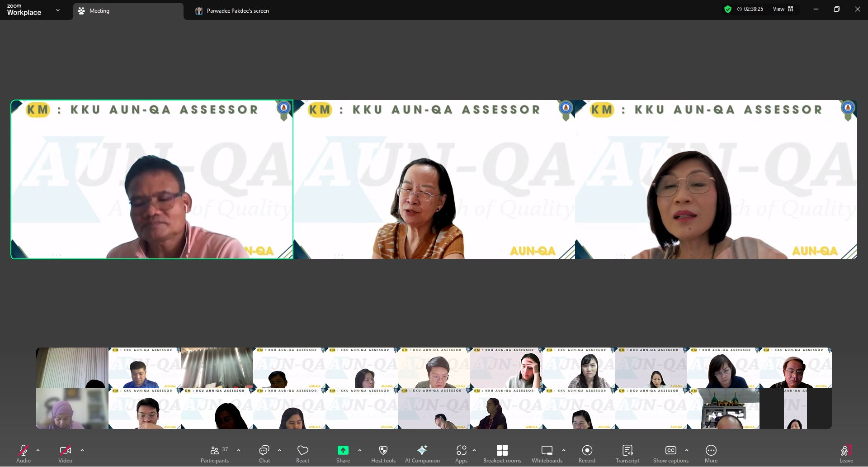
Task: Click the green Share screen icon
Action: coord(343,450)
